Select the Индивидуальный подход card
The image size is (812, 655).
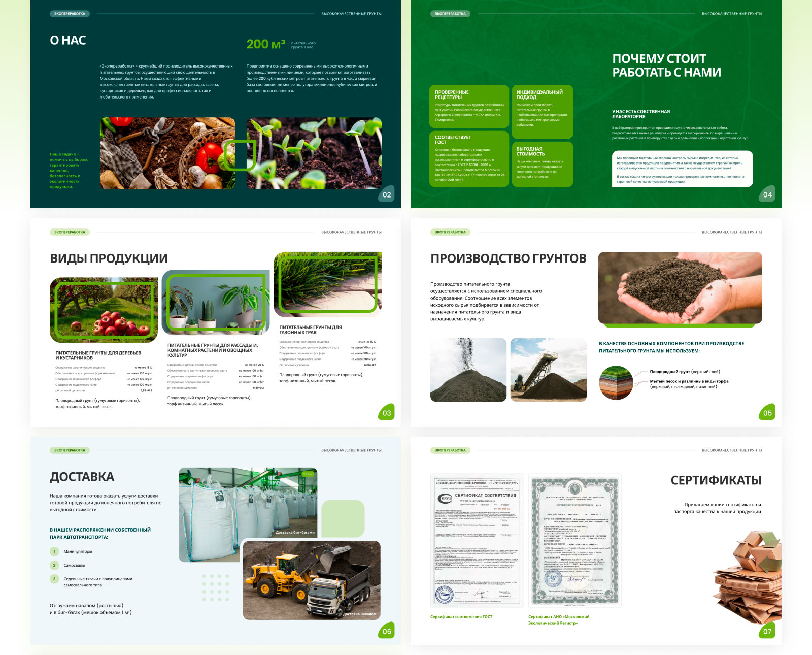[543, 112]
